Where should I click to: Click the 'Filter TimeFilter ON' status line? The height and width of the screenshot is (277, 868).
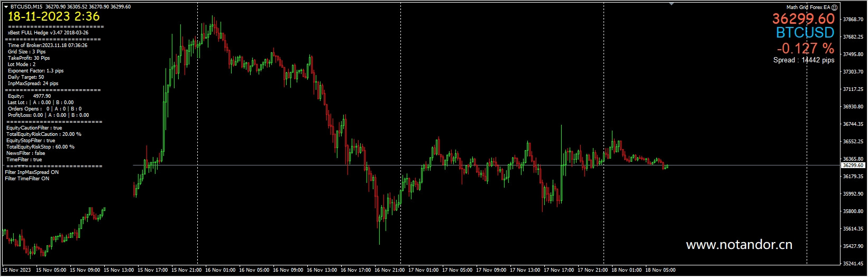[27, 179]
